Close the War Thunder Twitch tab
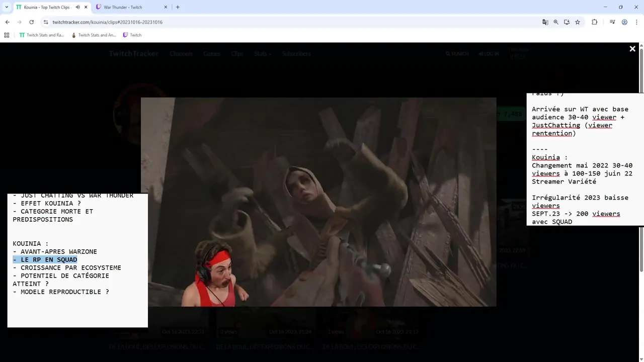644x362 pixels. point(166,7)
